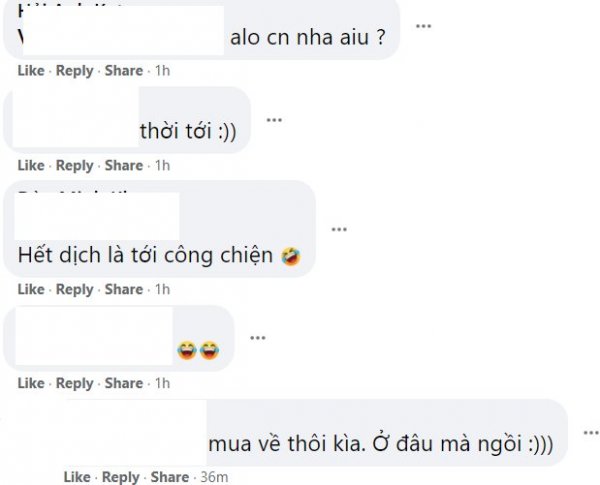600x485 pixels.
Task: Open three-dot menu beside laughing emoji comment
Action: pyautogui.click(x=258, y=337)
